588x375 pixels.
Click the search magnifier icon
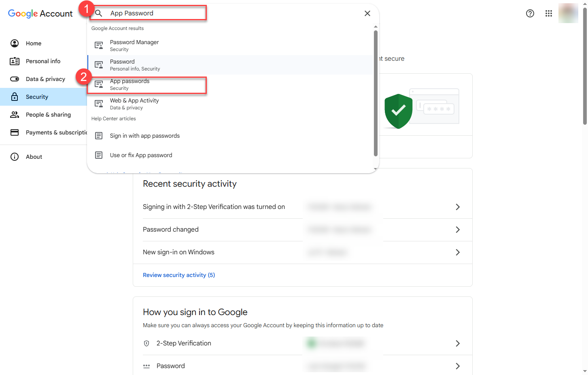click(98, 13)
